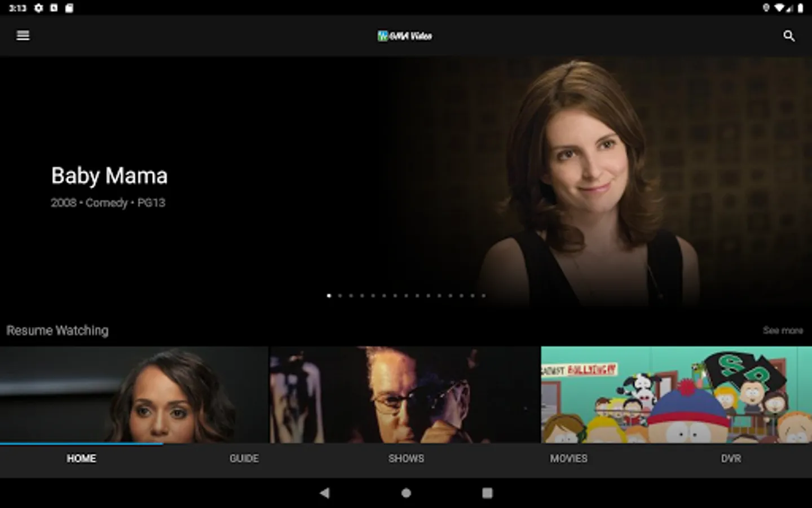Tap See more for Resume Watching
812x508 pixels.
pyautogui.click(x=783, y=330)
